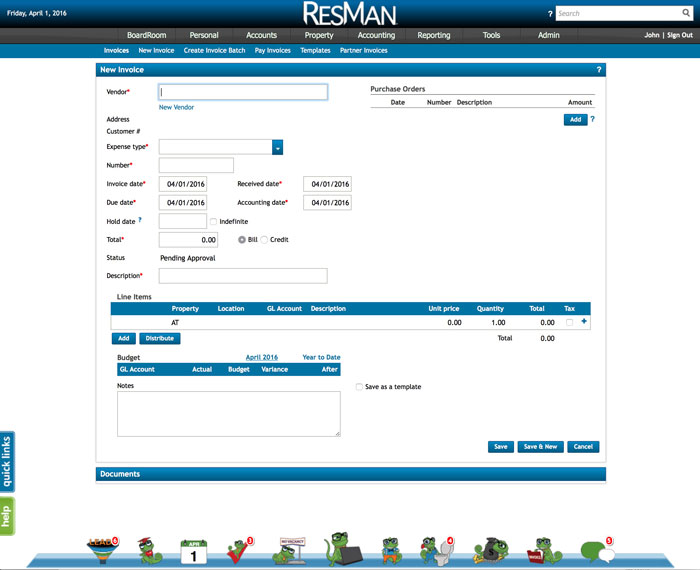Image resolution: width=700 pixels, height=570 pixels.
Task: Click the Save & New button
Action: click(x=541, y=447)
